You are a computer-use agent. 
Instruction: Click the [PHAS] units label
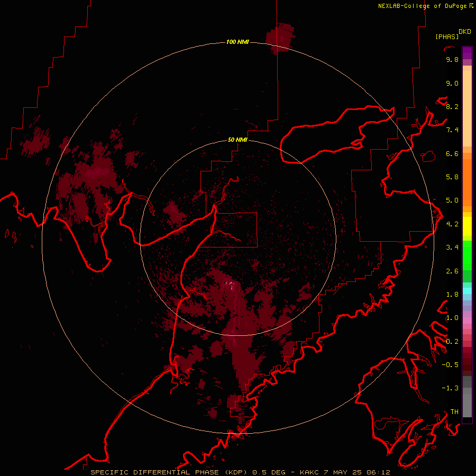coord(447,36)
